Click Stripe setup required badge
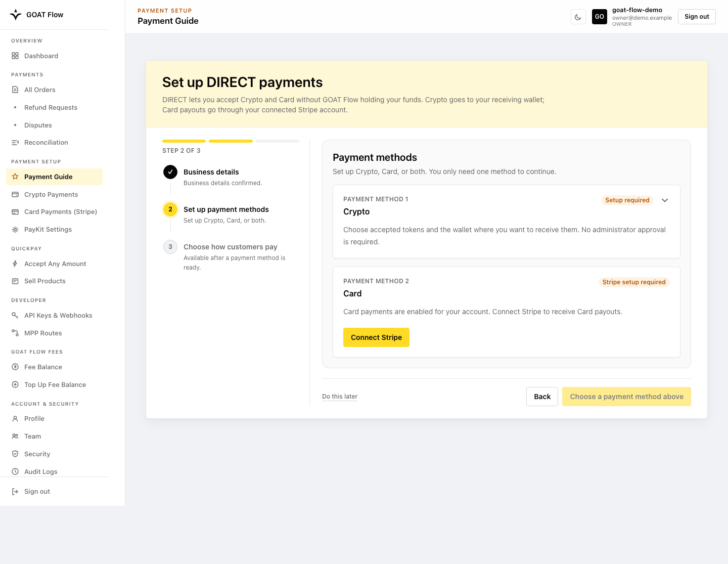 click(x=634, y=282)
